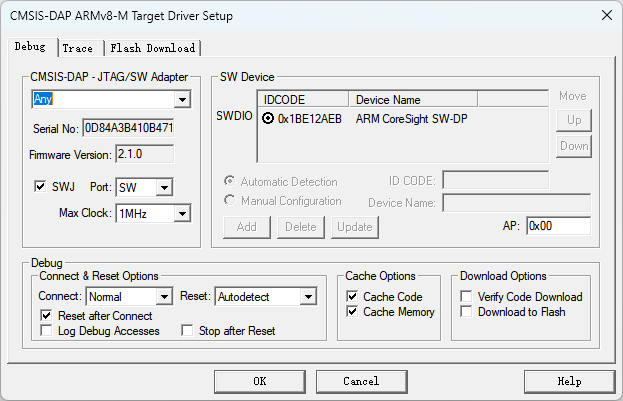623x401 pixels.
Task: Click the Cancel button
Action: point(362,382)
